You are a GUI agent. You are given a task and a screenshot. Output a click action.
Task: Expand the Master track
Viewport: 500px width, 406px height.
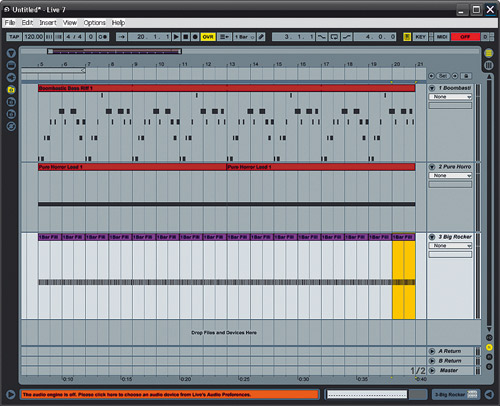click(x=432, y=370)
